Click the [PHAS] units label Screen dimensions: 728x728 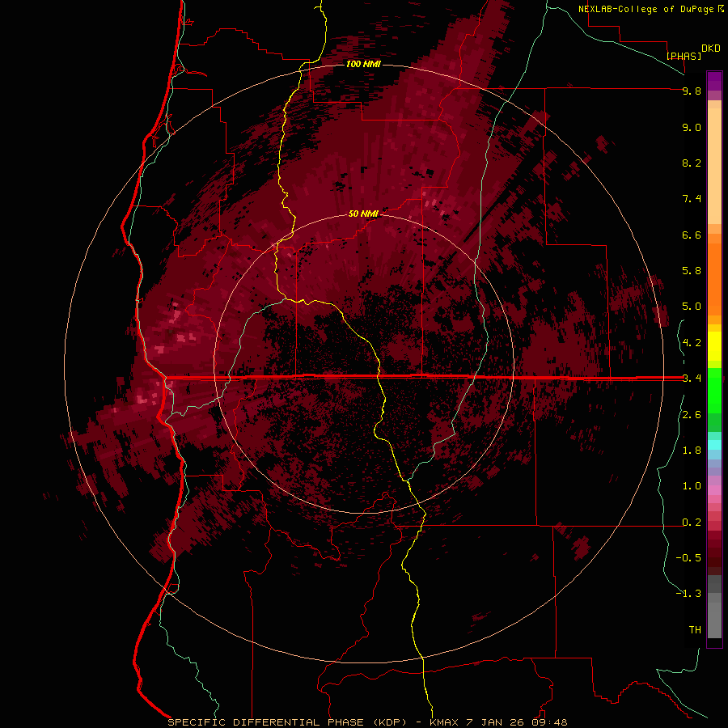point(684,56)
